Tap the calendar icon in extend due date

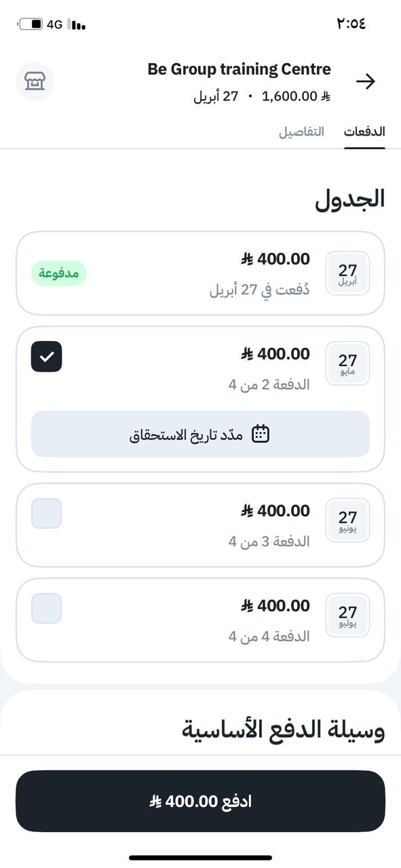(x=261, y=434)
